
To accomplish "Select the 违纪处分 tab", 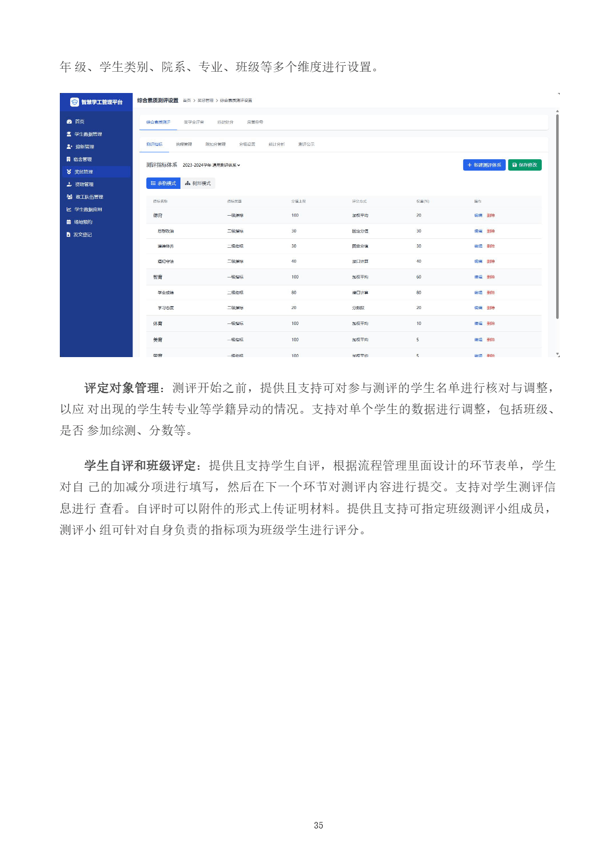I will point(225,122).
